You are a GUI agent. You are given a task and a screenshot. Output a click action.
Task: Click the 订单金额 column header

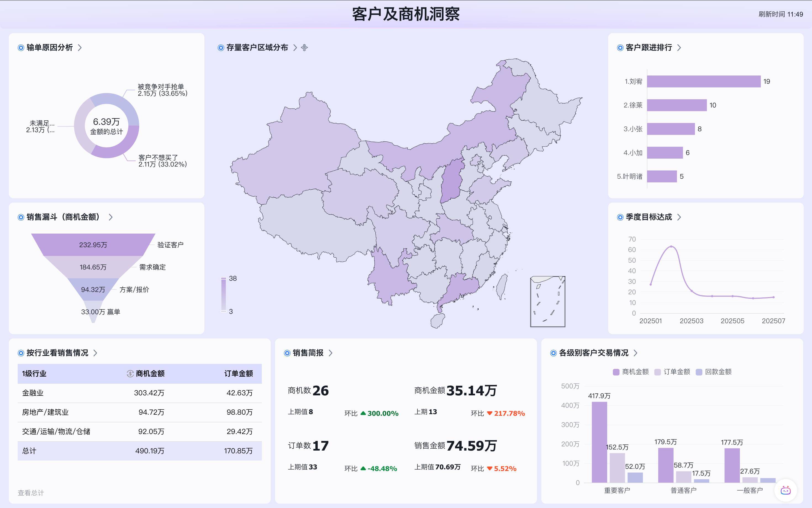click(x=238, y=374)
